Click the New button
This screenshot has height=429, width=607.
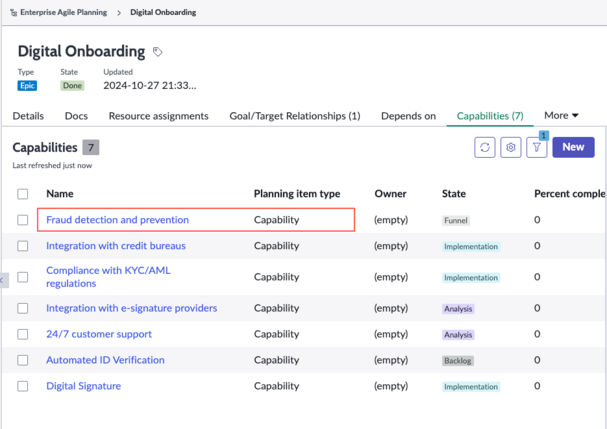(573, 147)
